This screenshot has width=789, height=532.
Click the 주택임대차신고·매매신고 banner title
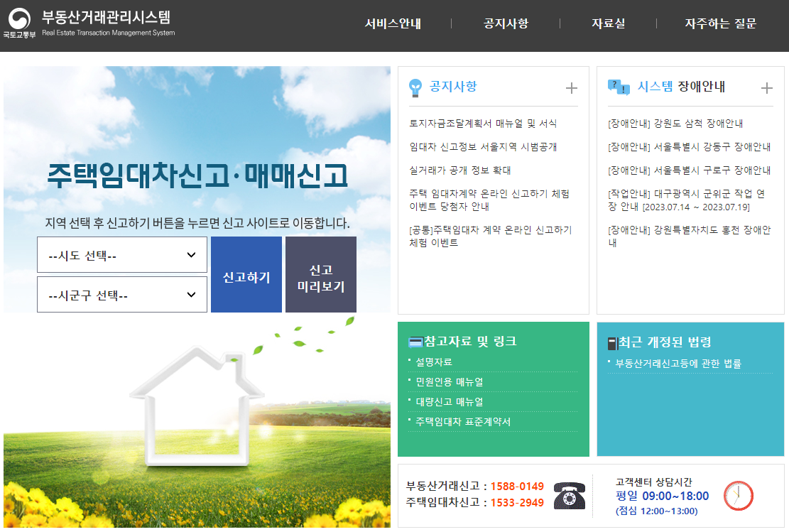click(197, 175)
